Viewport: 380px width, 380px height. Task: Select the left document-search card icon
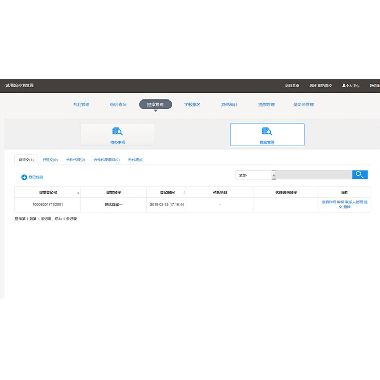[x=117, y=131]
